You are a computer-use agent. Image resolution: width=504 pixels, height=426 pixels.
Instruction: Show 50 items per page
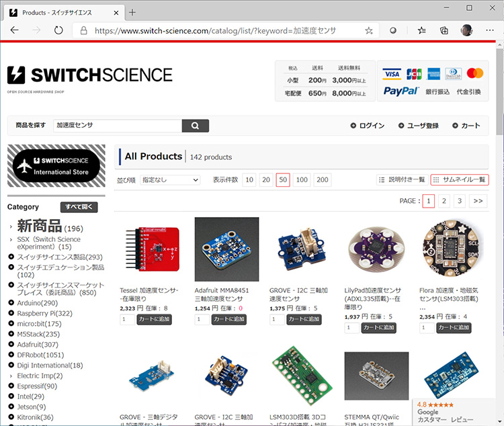(x=283, y=179)
